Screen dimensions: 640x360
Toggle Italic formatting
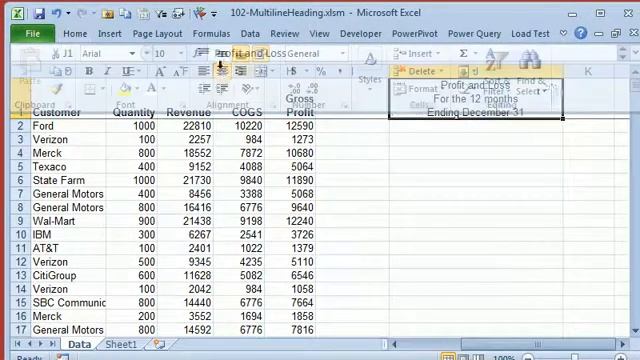(x=107, y=71)
